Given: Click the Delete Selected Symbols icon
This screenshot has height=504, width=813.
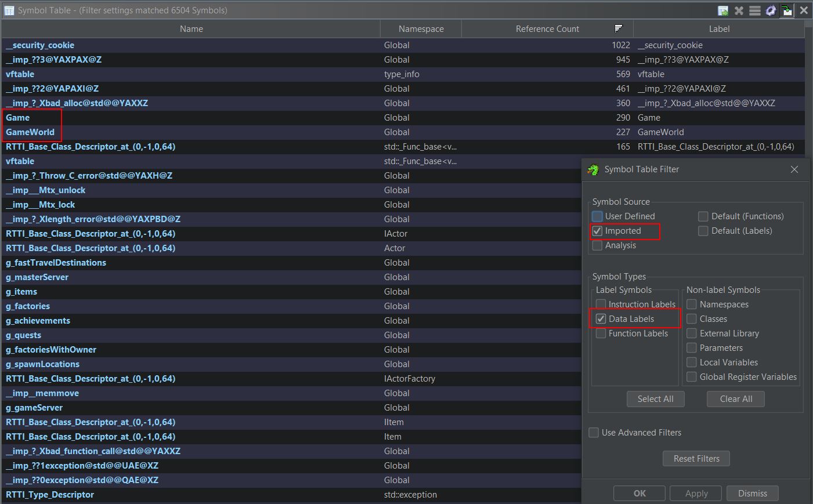Looking at the screenshot, I should pyautogui.click(x=739, y=10).
